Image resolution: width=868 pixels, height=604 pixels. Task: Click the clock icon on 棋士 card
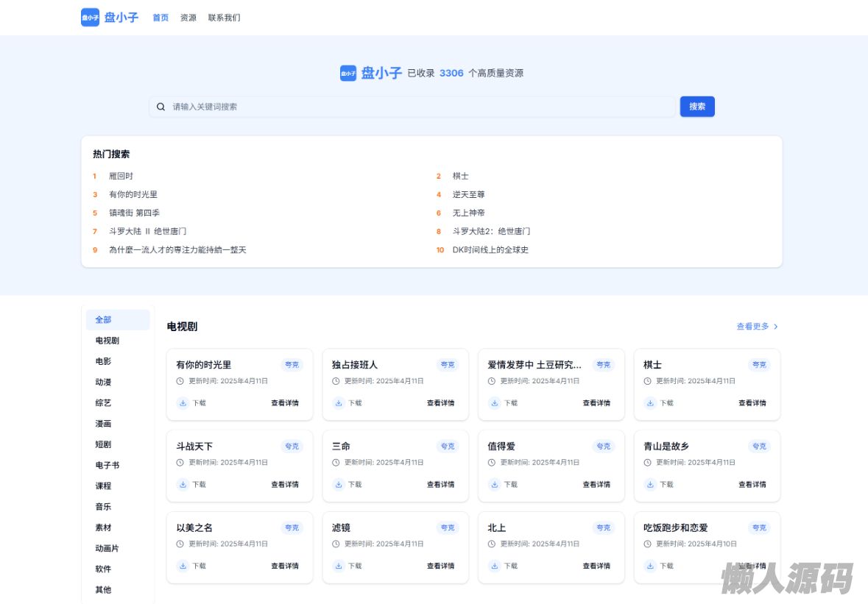click(647, 381)
